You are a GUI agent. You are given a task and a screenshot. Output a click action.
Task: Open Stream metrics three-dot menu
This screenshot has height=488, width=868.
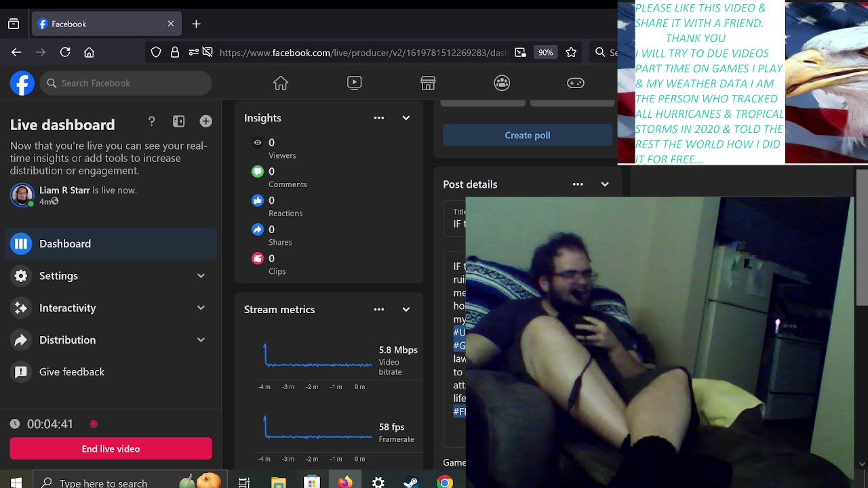(379, 310)
